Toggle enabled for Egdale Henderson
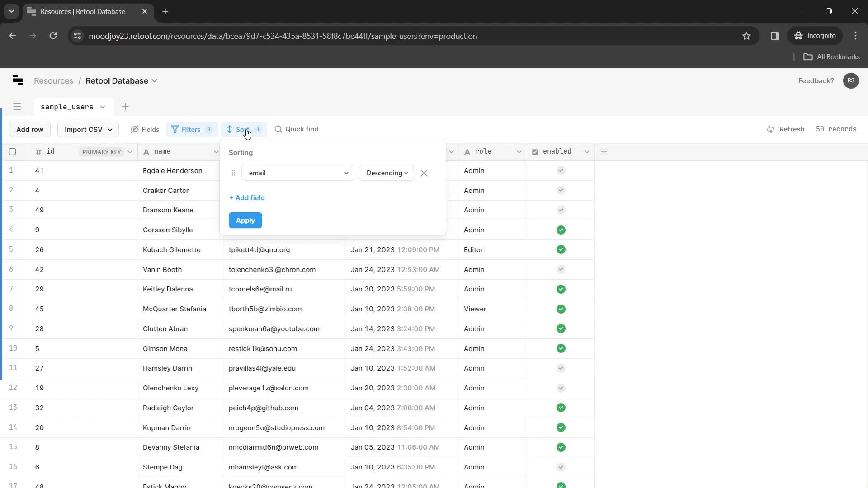The width and height of the screenshot is (868, 488). pyautogui.click(x=561, y=170)
